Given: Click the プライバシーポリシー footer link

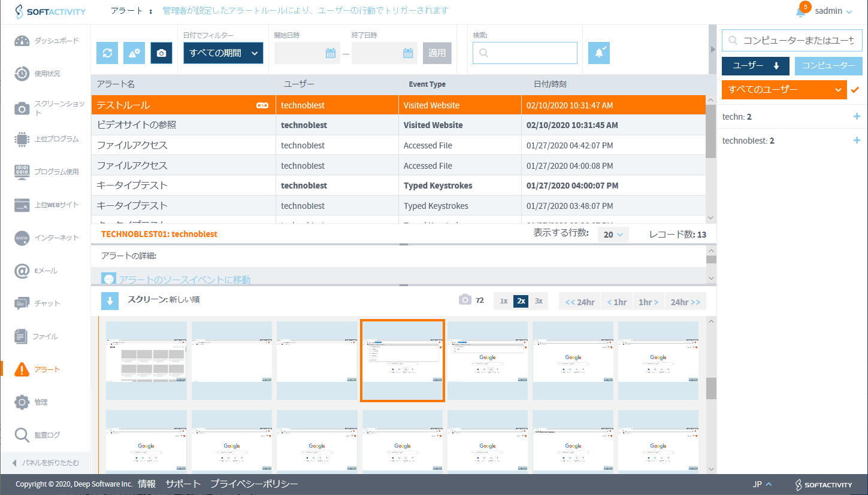Looking at the screenshot, I should (253, 484).
